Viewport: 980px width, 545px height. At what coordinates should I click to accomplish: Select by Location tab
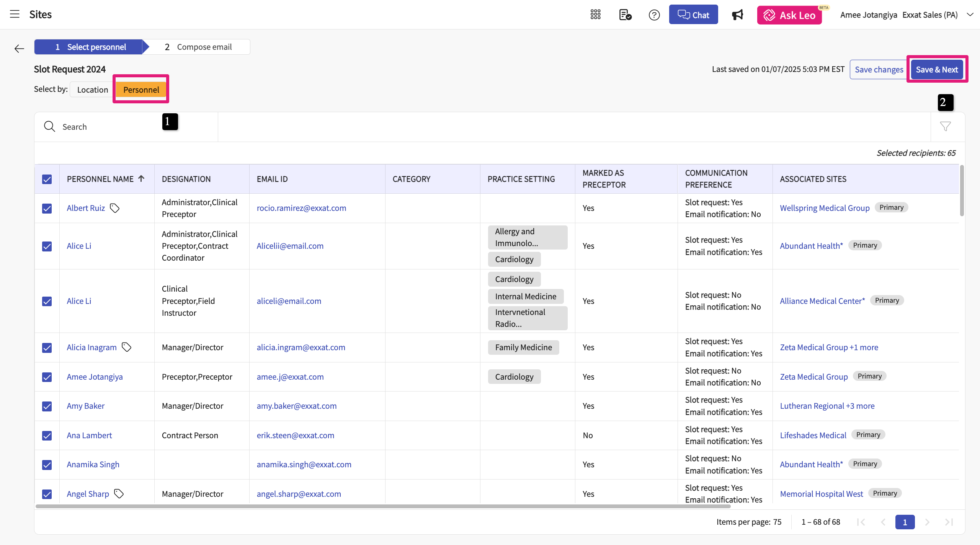point(92,90)
